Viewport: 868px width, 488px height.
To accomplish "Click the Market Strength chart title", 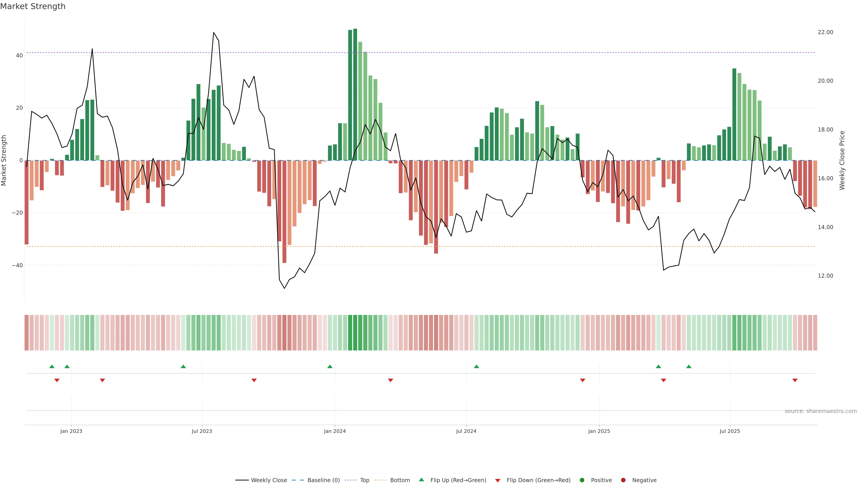I will click(33, 6).
